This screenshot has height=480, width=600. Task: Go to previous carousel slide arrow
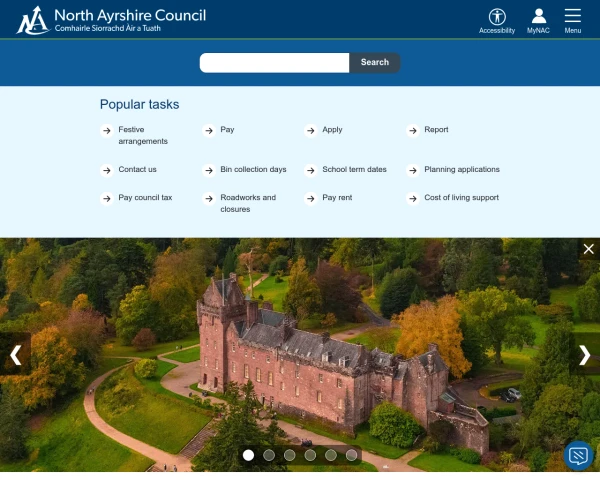coord(15,354)
